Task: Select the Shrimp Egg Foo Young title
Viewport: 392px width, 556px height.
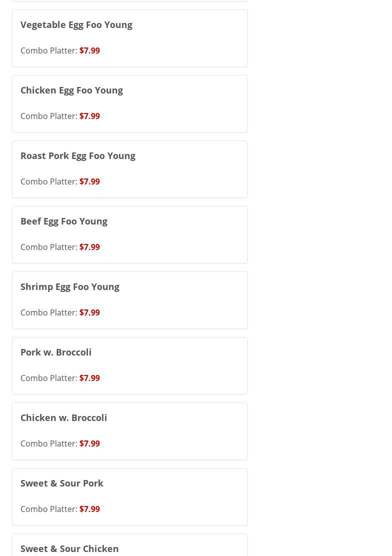Action: point(70,286)
